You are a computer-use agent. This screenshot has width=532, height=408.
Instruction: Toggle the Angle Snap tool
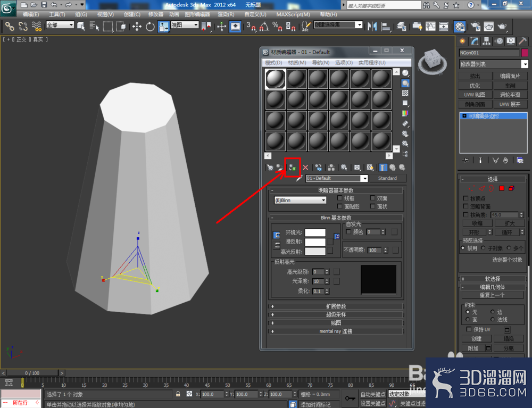pyautogui.click(x=264, y=26)
